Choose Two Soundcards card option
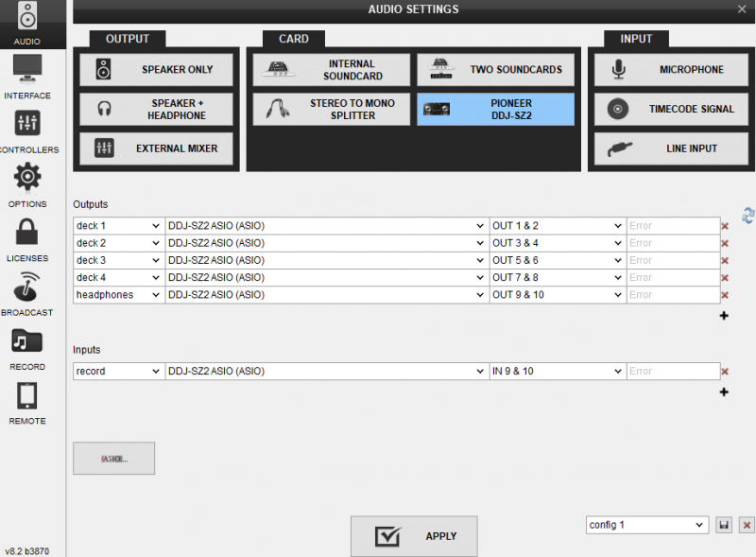The image size is (756, 557). (x=495, y=69)
